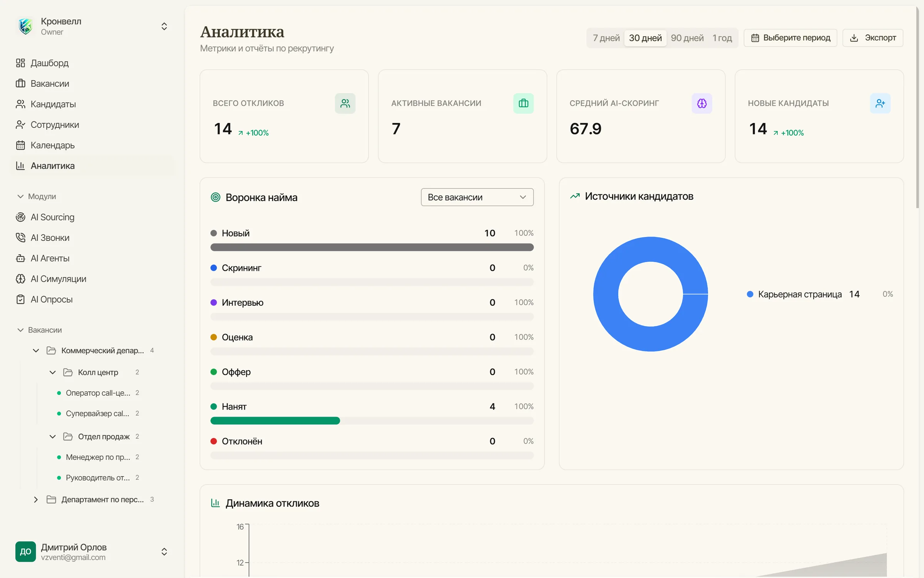
Task: Open the Кронвелл workspace switcher
Action: [x=164, y=26]
